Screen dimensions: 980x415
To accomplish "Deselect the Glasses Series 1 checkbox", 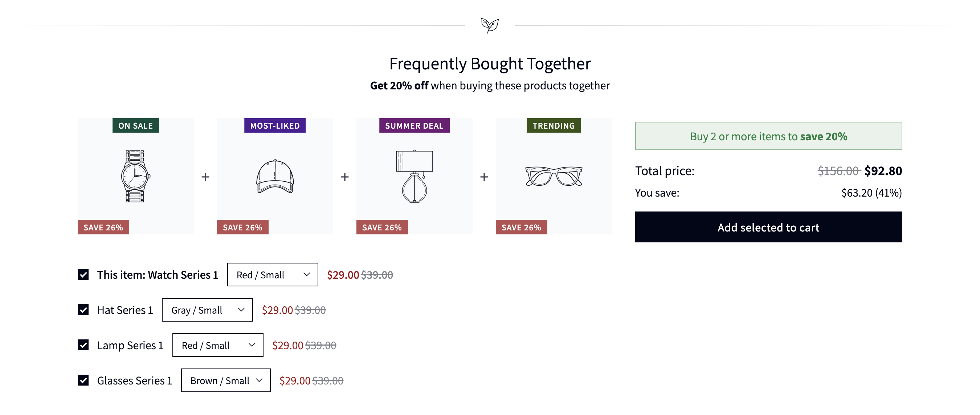I will click(x=83, y=380).
